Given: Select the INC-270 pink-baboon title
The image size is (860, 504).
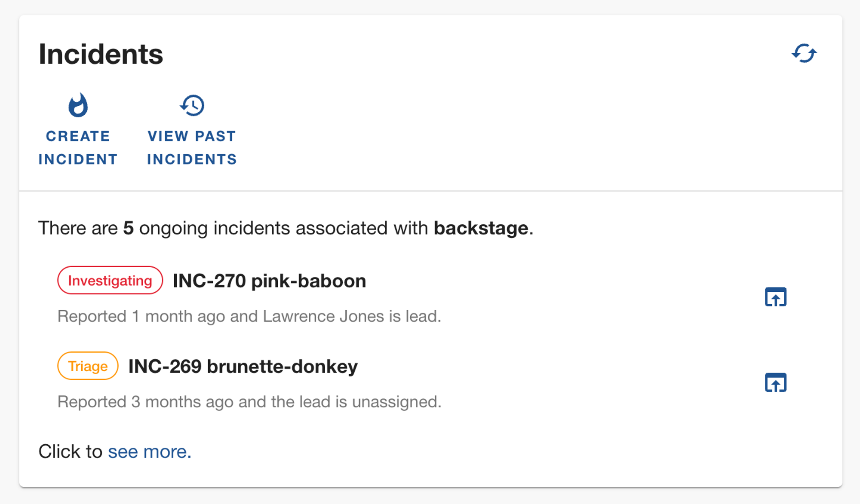Looking at the screenshot, I should (269, 281).
